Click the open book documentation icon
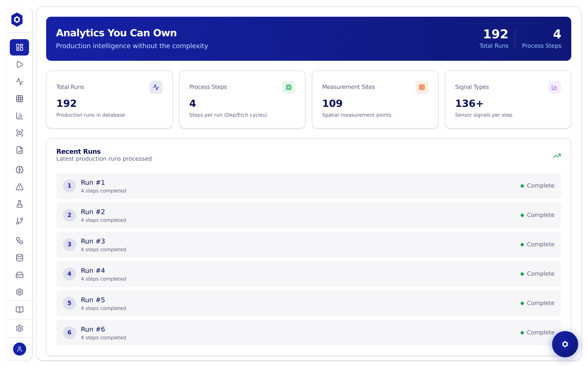This screenshot has height=367, width=588. pos(19,310)
